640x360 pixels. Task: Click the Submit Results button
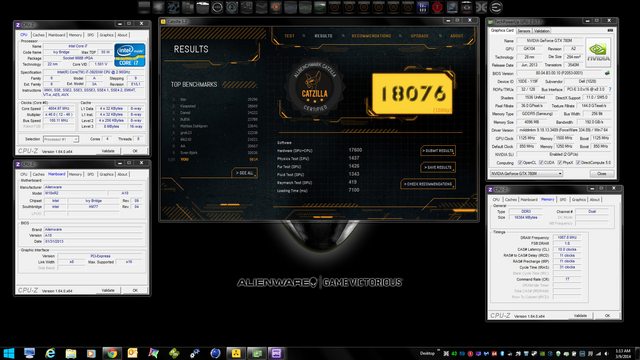(438, 151)
